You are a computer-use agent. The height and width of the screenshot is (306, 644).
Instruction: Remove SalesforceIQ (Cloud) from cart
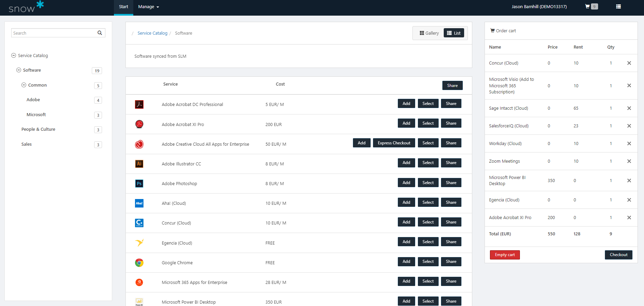pos(629,126)
